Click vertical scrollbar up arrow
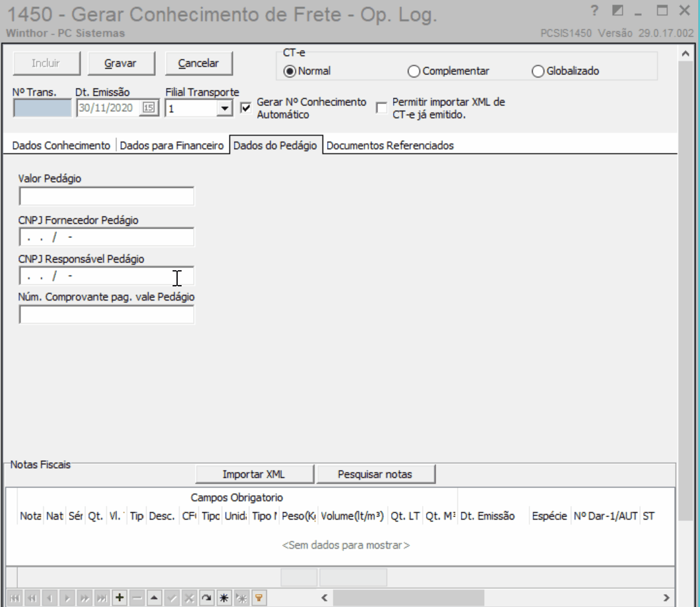The width and height of the screenshot is (700, 607). click(686, 54)
